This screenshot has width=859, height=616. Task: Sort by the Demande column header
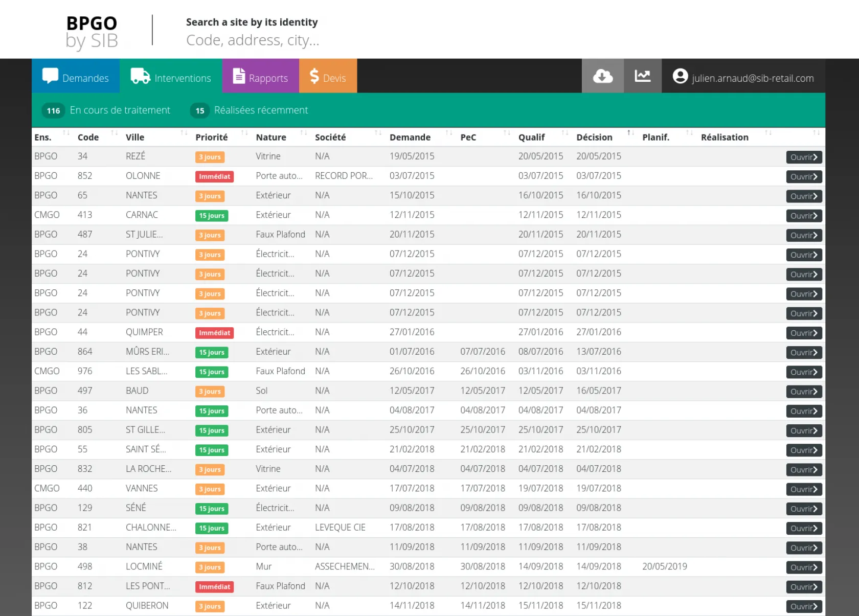410,137
